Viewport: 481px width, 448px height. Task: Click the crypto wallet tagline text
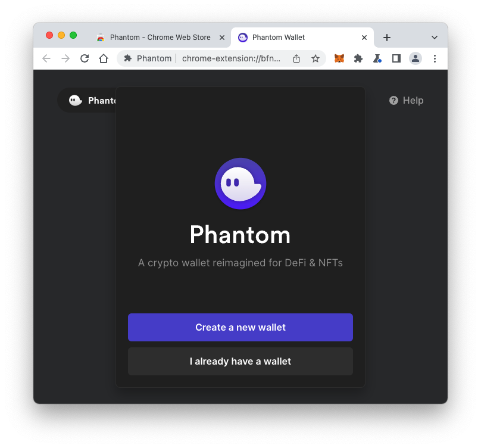click(240, 263)
